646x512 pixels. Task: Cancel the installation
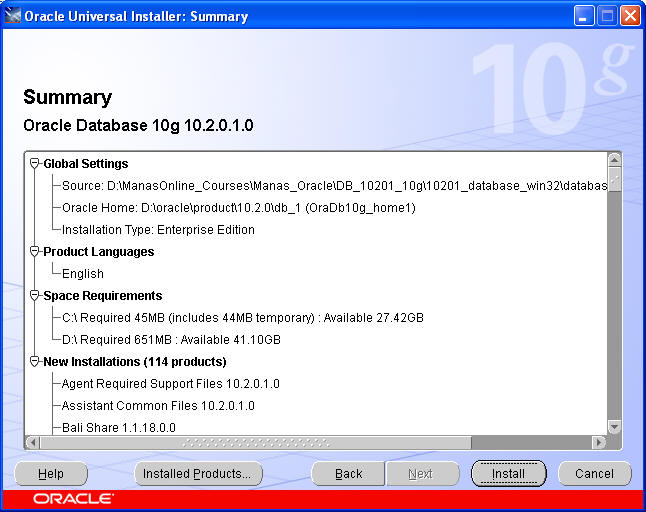[594, 473]
